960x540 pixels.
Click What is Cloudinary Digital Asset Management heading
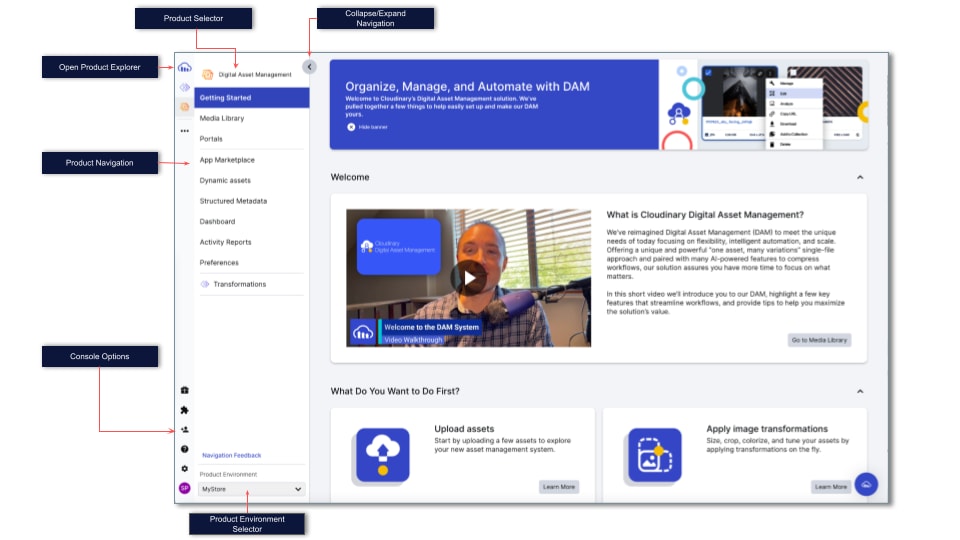tap(705, 215)
